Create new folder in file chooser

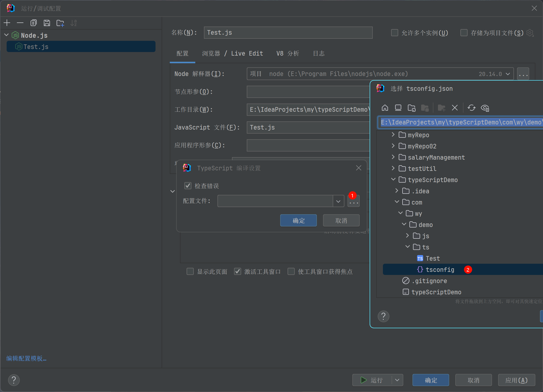coord(442,108)
